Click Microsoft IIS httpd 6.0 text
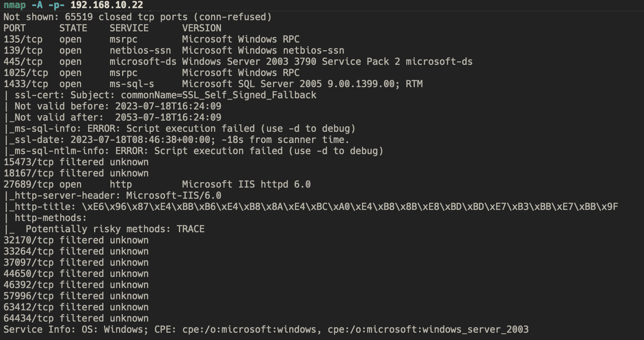The width and height of the screenshot is (644, 340). (x=246, y=185)
